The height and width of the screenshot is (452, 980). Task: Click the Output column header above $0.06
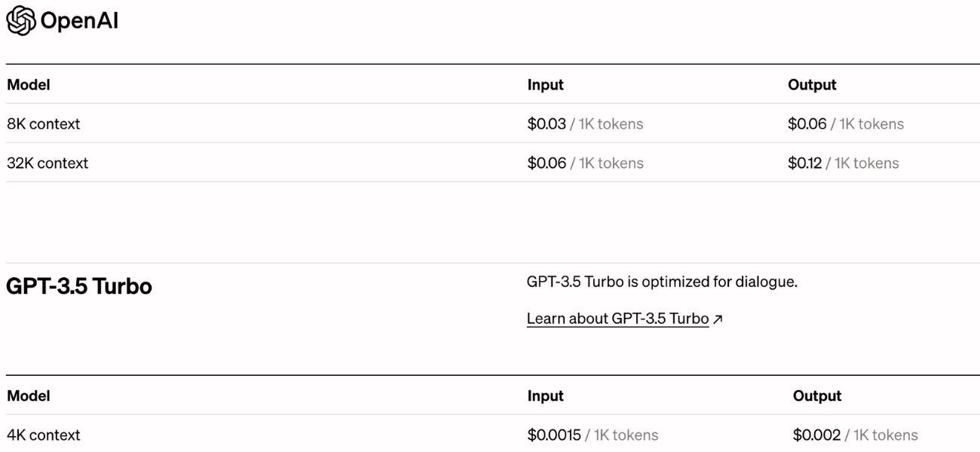click(812, 84)
